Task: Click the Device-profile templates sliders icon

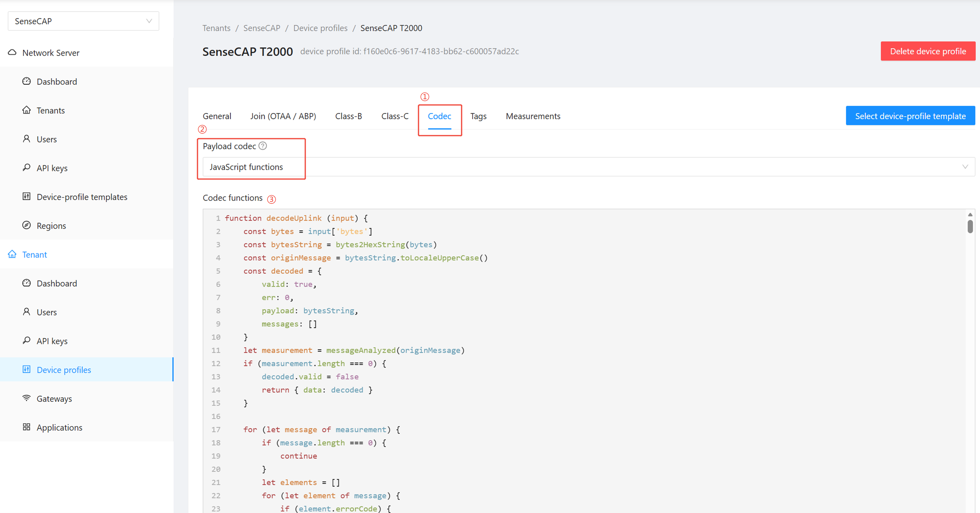Action: tap(26, 197)
